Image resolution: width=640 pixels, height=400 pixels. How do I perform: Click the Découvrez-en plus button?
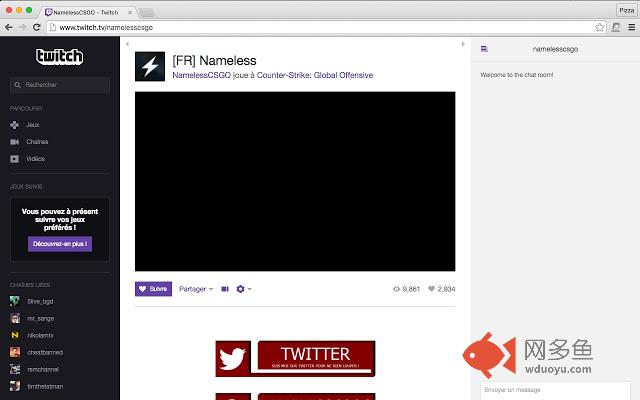[x=60, y=244]
